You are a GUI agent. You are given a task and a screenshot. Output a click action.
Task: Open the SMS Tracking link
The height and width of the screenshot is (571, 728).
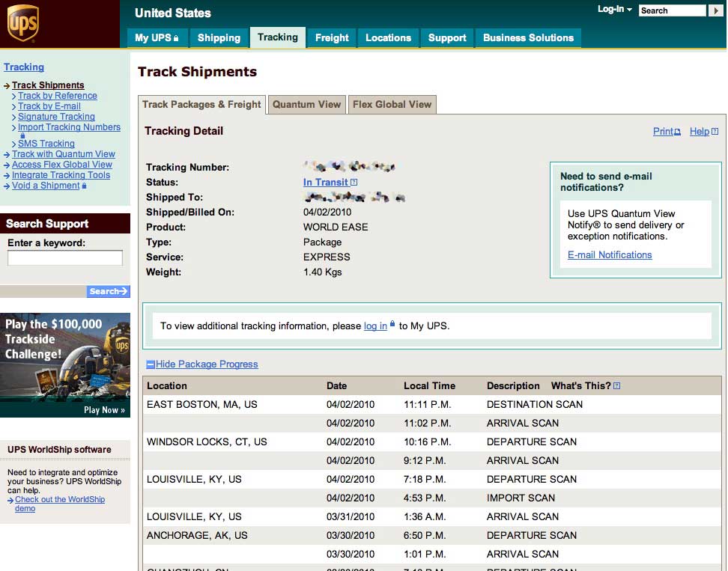[46, 144]
